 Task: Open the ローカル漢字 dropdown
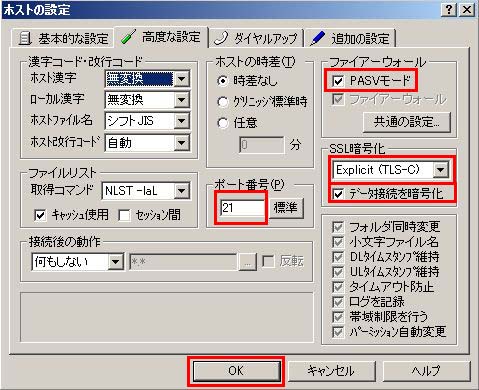click(182, 100)
